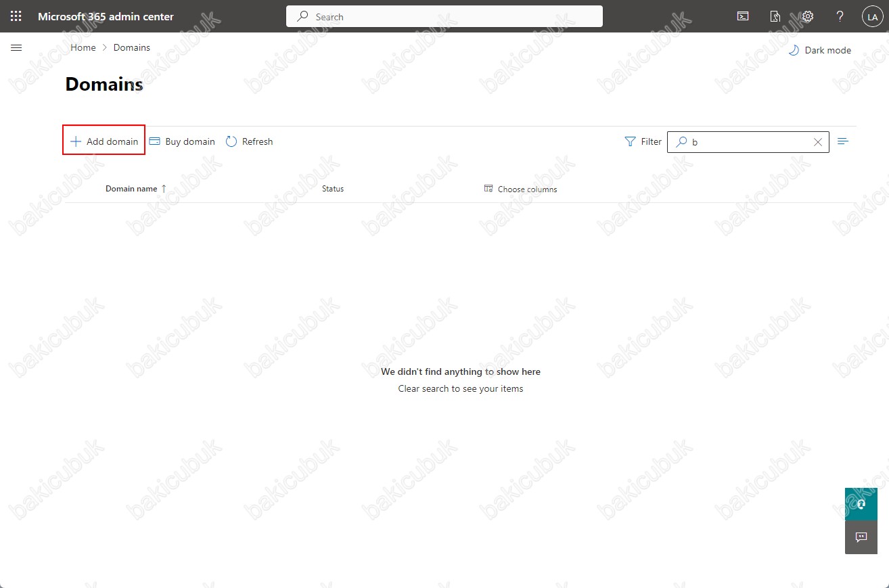Click the Status column header

(333, 189)
